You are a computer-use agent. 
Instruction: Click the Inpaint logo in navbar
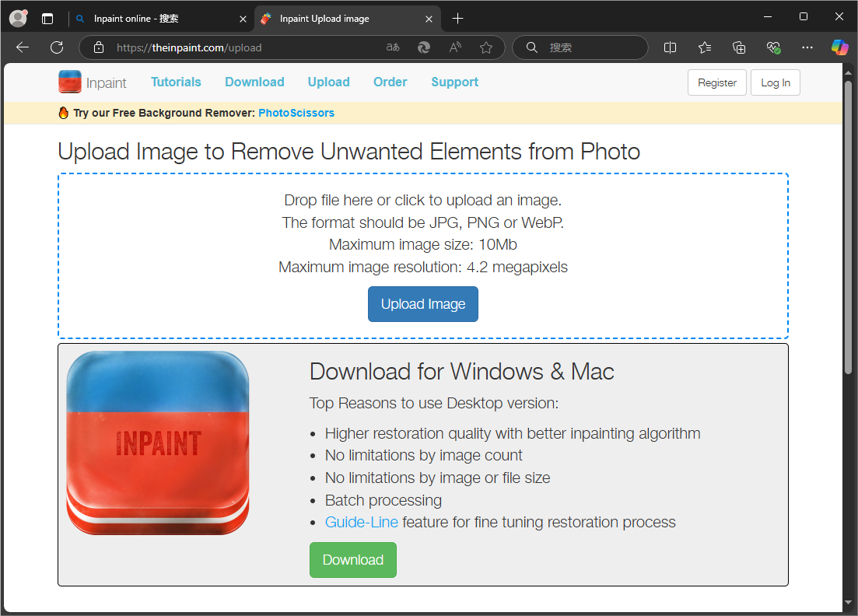tap(92, 82)
